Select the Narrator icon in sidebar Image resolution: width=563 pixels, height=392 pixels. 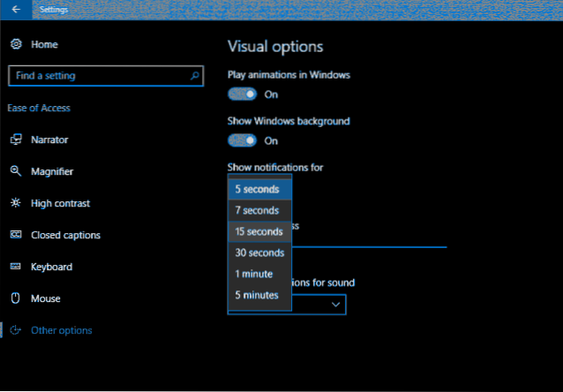pyautogui.click(x=16, y=139)
